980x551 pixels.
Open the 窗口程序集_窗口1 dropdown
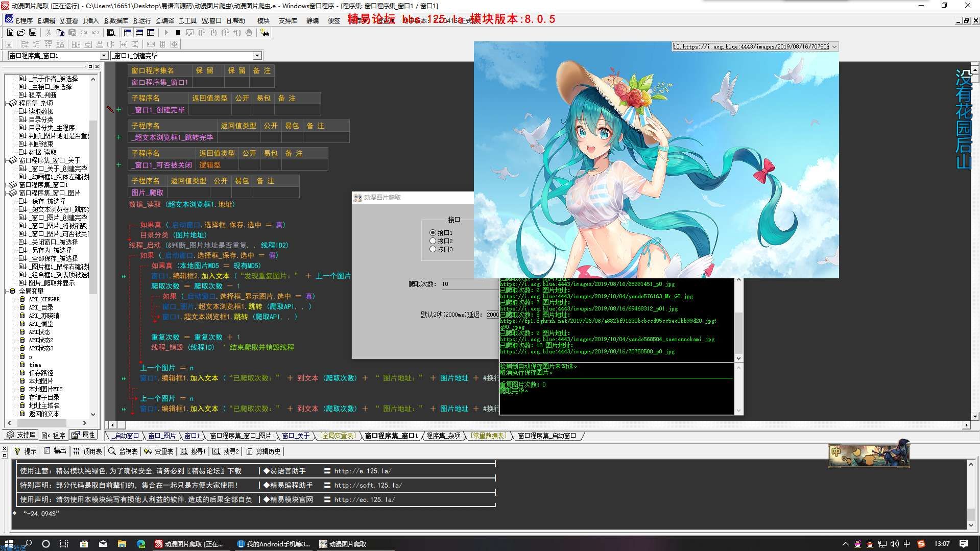pos(104,55)
